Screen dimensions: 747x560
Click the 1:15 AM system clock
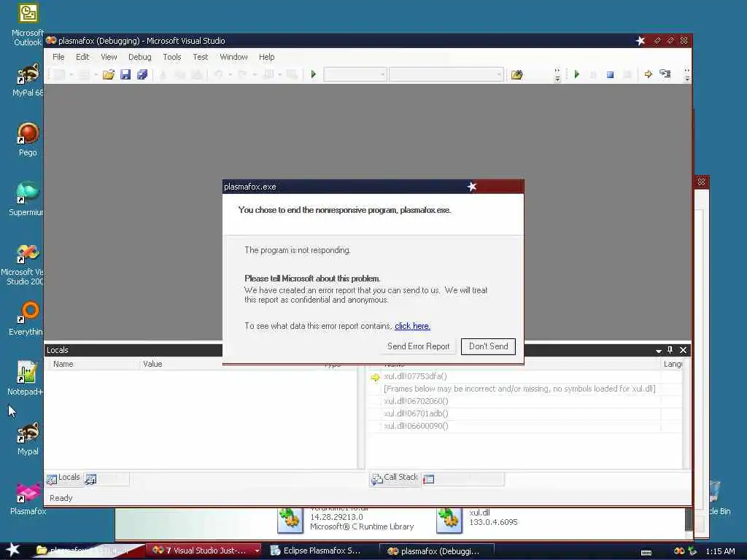pyautogui.click(x=720, y=551)
